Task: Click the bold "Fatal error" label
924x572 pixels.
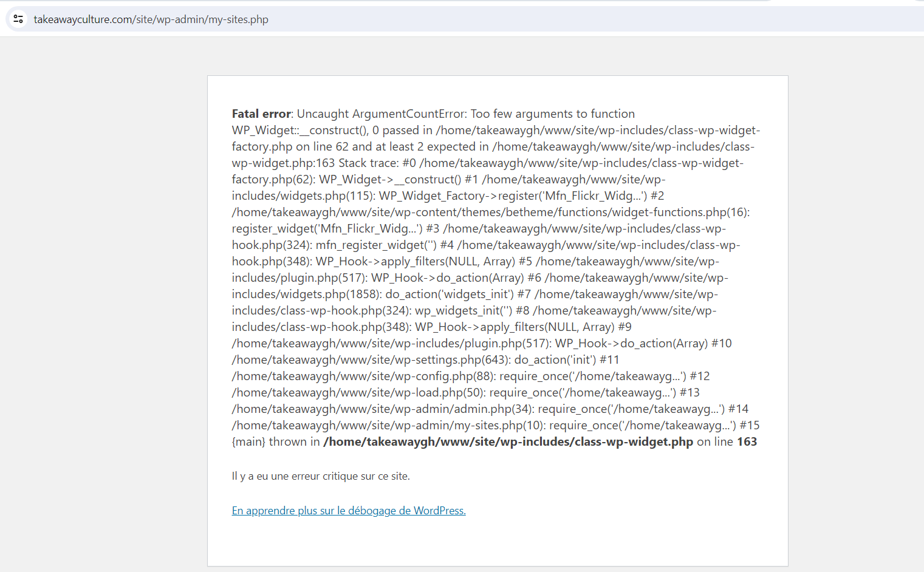Action: tap(261, 114)
